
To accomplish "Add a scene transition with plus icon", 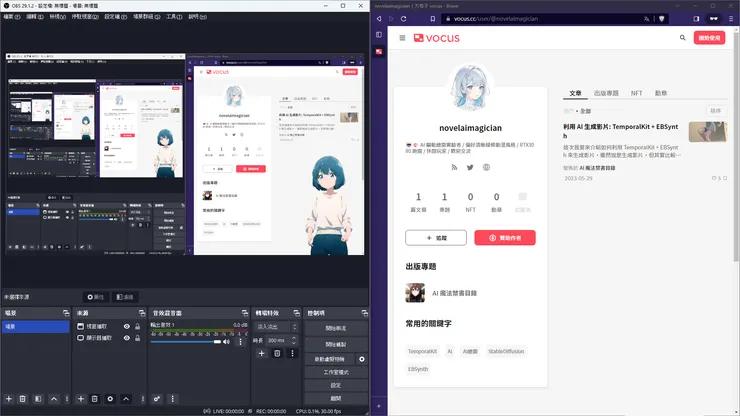I will click(261, 353).
